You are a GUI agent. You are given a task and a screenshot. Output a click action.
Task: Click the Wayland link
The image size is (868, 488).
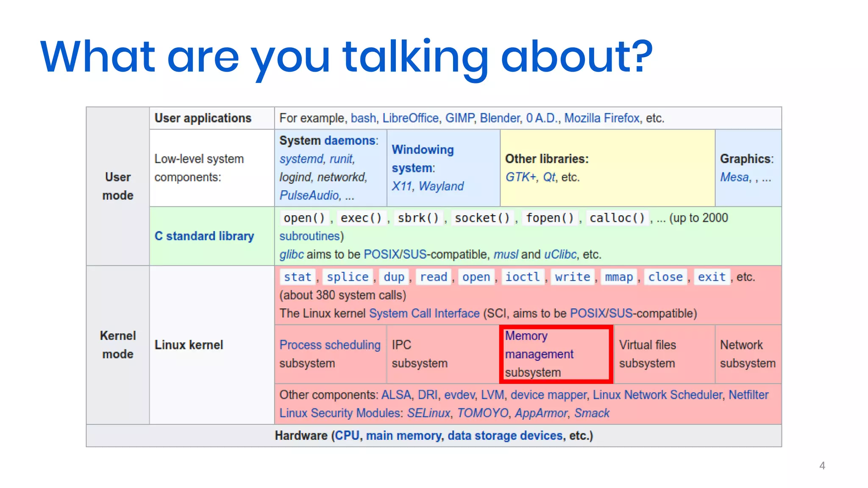pos(441,186)
